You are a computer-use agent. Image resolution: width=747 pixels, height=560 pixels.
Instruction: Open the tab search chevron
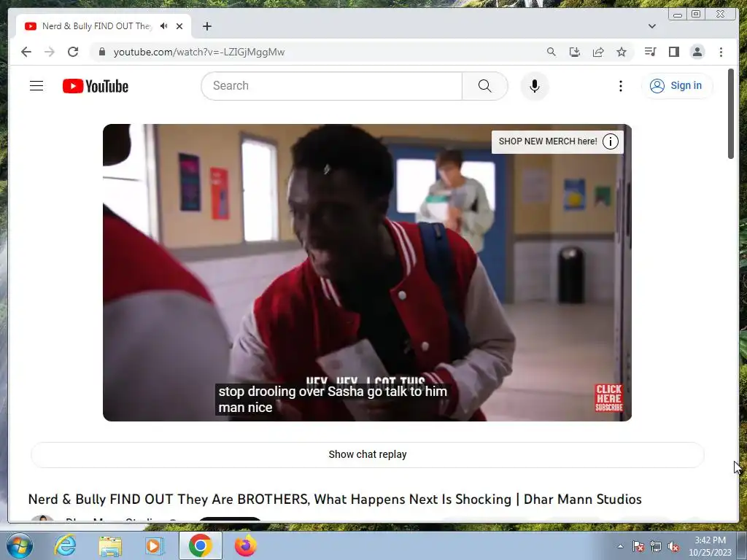(x=652, y=26)
